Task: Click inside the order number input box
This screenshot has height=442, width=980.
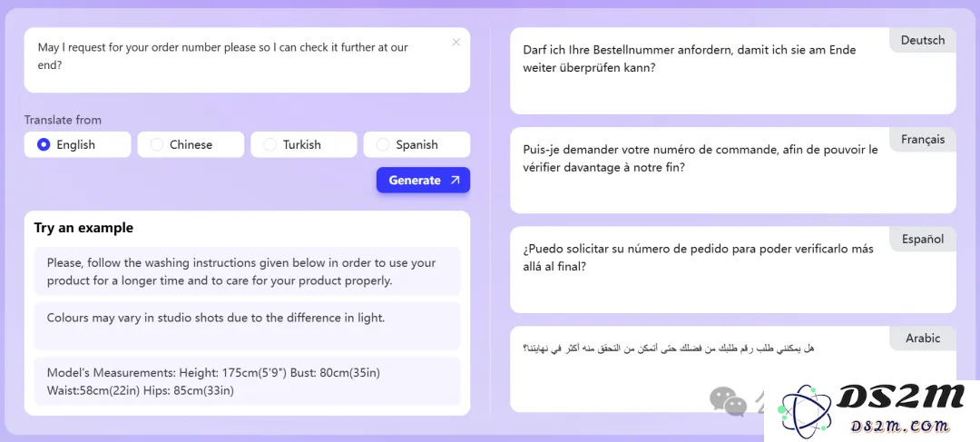Action: (x=247, y=60)
